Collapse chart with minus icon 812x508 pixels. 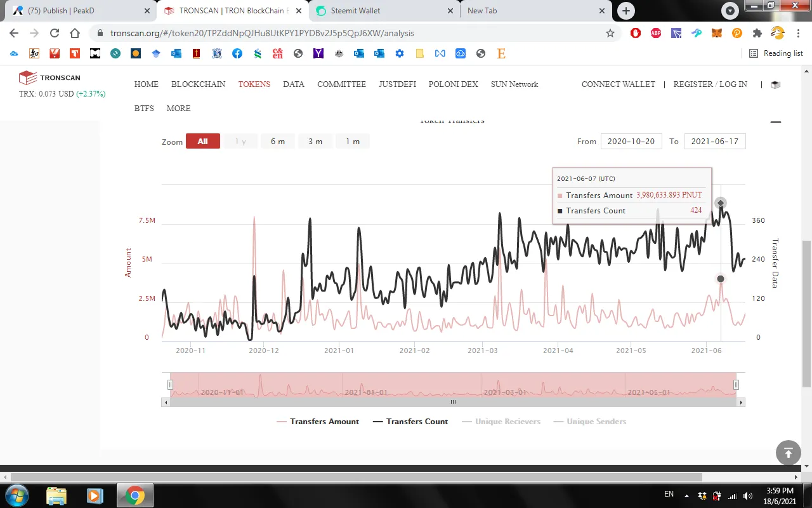pos(776,122)
